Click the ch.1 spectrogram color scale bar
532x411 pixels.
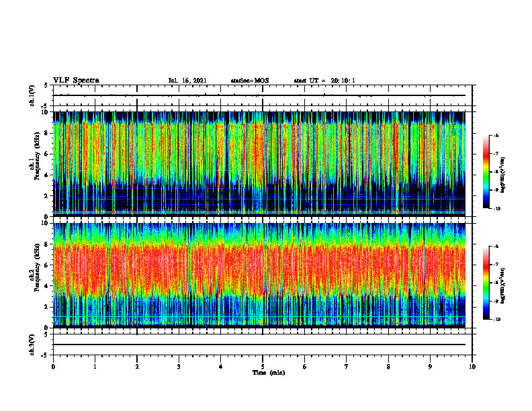click(x=486, y=172)
